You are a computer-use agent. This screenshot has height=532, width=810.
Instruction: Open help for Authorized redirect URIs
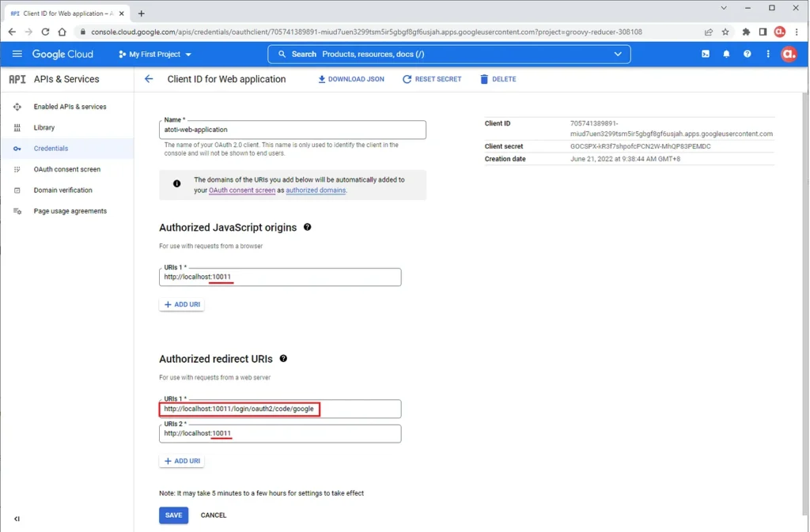click(283, 359)
